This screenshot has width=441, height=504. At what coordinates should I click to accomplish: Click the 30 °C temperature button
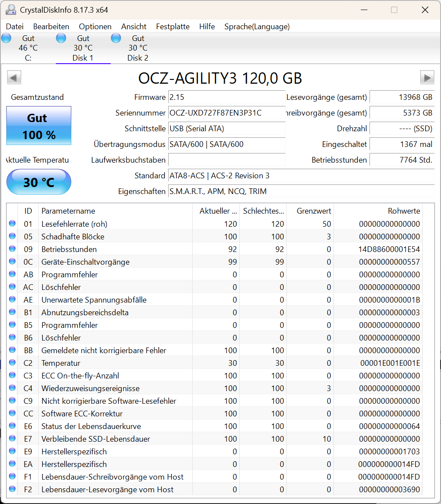[39, 182]
